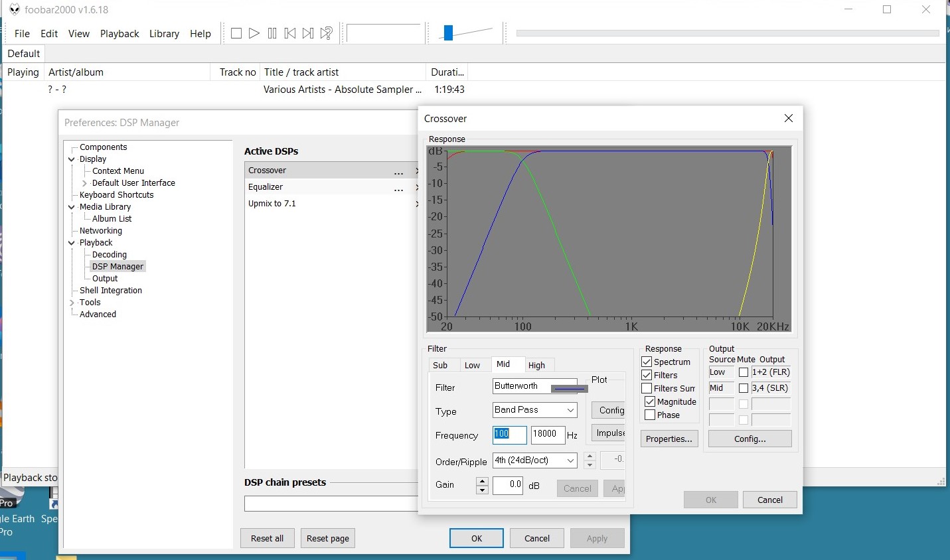Screen dimensions: 950x560
Task: Select the Various Artists playlist track
Action: click(343, 90)
